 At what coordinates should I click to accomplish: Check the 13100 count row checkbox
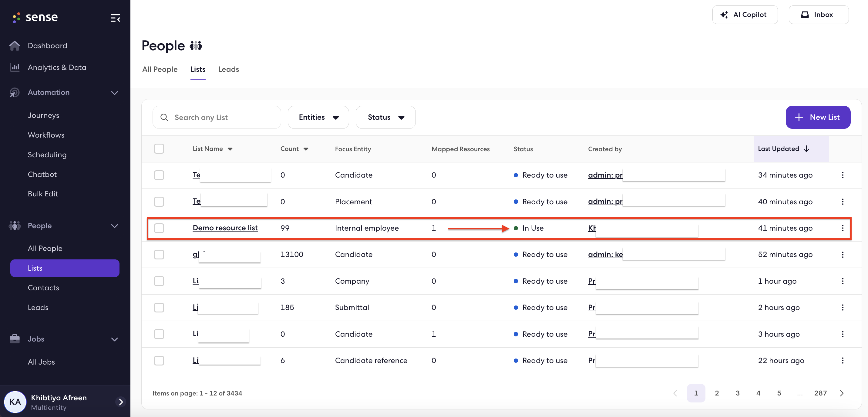click(x=159, y=255)
